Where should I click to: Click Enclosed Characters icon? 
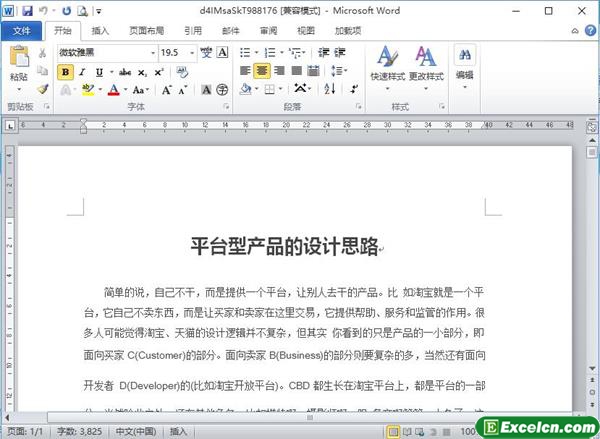coord(222,90)
